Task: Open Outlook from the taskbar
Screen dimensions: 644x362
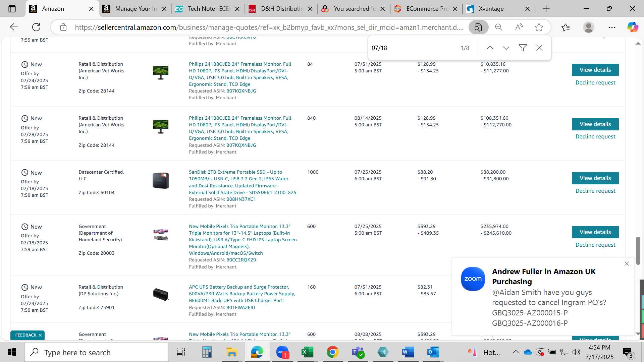Action: [x=433, y=352]
